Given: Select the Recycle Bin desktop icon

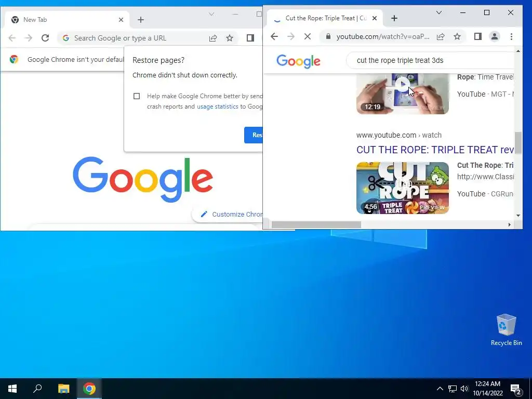Looking at the screenshot, I should coord(506,330).
